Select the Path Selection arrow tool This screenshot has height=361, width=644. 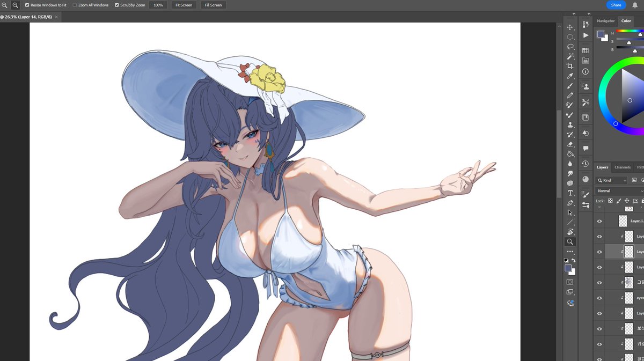[570, 212]
